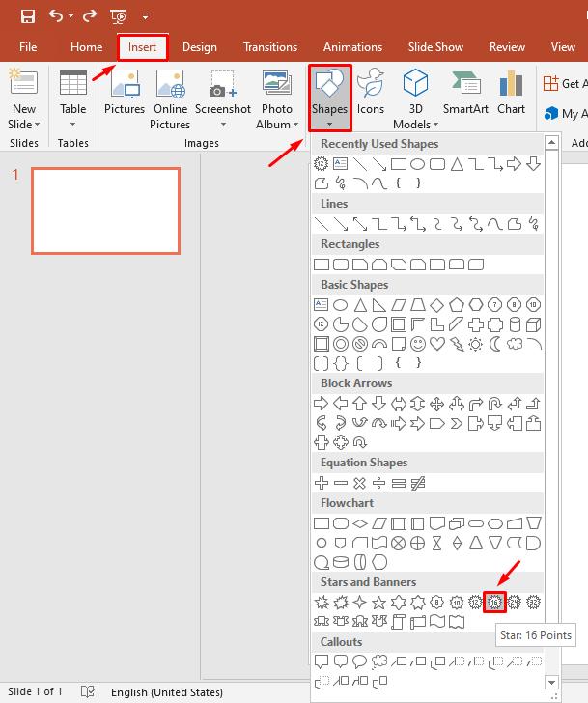This screenshot has height=703, width=588.
Task: Pick the cloud thought bubble callout
Action: (x=379, y=661)
